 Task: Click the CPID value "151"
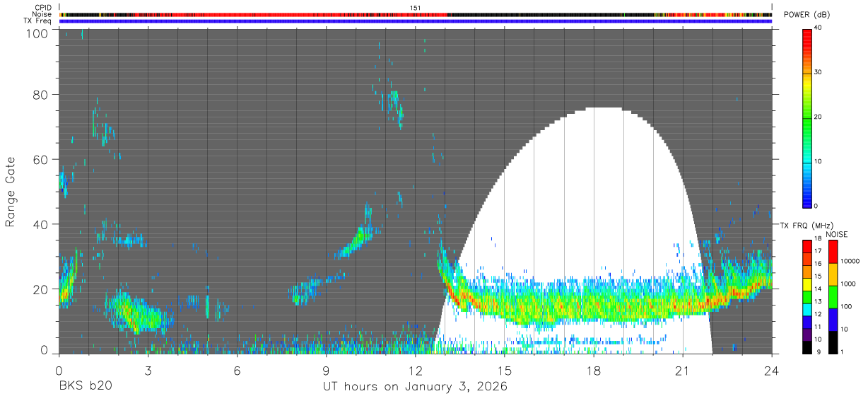pyautogui.click(x=416, y=8)
